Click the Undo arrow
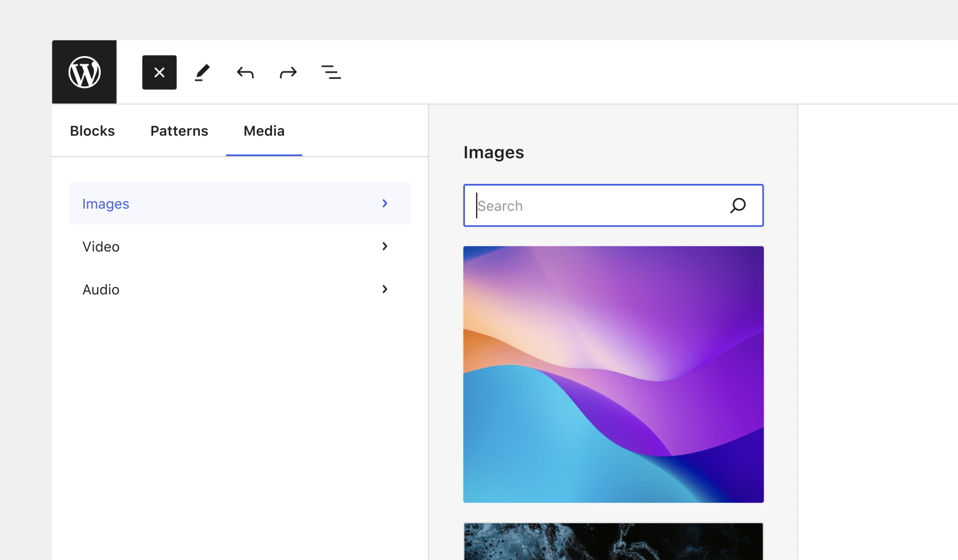Image resolution: width=958 pixels, height=560 pixels. coord(245,72)
